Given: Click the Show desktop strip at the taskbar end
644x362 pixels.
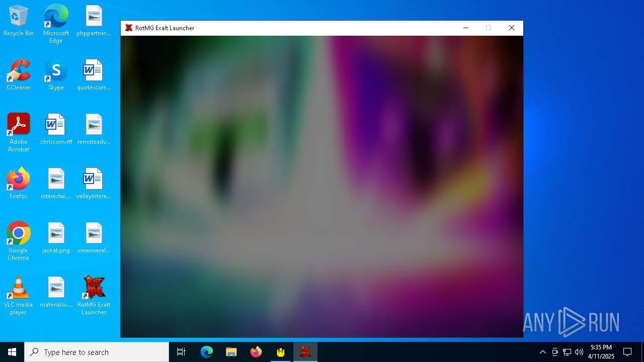Looking at the screenshot, I should [x=642, y=352].
